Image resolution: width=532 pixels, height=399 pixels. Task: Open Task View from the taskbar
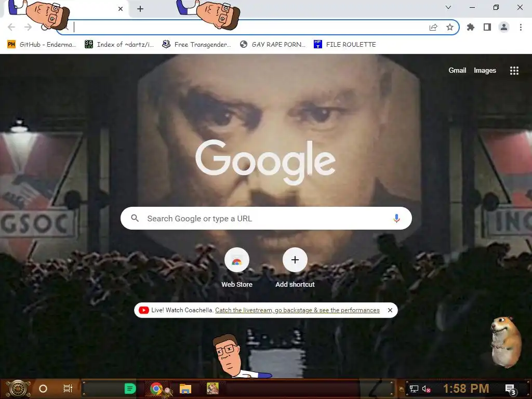pos(68,389)
